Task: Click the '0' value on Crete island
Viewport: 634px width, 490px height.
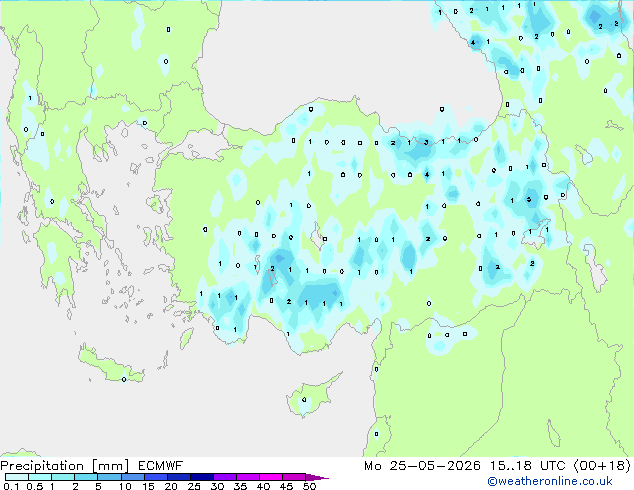Action: pos(124,379)
